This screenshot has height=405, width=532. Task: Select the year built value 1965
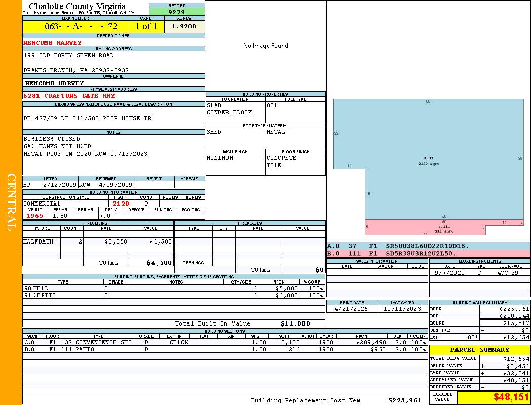pos(35,216)
